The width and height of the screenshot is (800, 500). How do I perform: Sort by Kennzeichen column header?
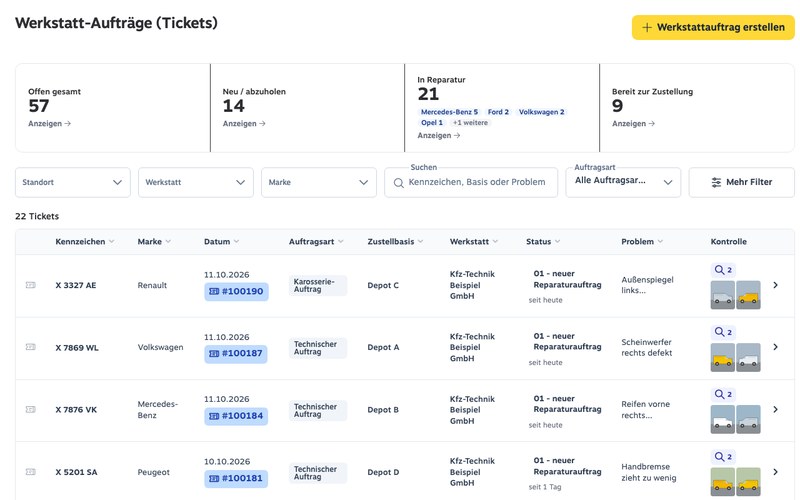(x=85, y=241)
